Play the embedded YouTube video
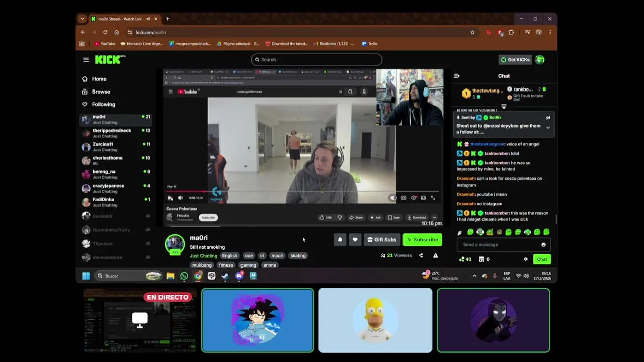The image size is (644, 362). (170, 198)
